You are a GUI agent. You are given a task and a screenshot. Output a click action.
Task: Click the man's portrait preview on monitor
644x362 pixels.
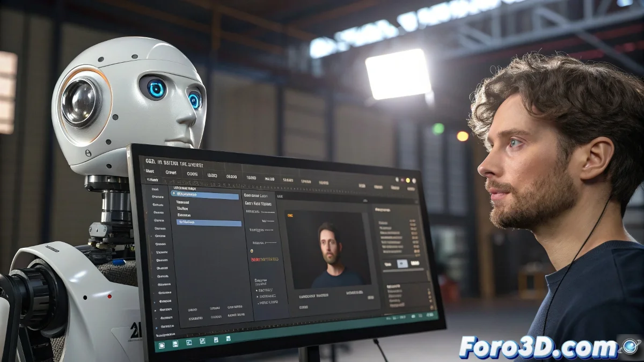327,249
